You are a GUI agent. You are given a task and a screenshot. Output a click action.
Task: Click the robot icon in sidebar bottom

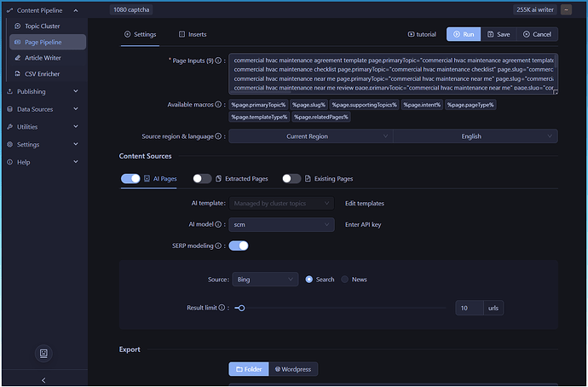[43, 352]
